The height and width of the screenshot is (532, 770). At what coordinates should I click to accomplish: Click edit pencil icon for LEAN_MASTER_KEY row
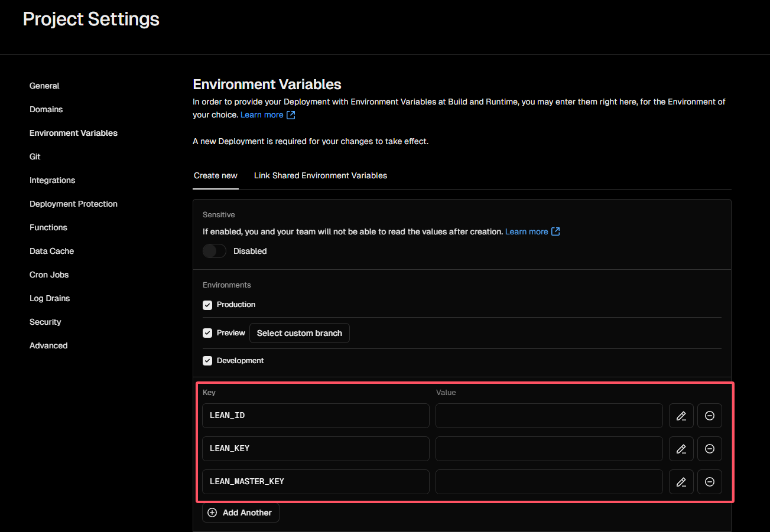tap(681, 482)
